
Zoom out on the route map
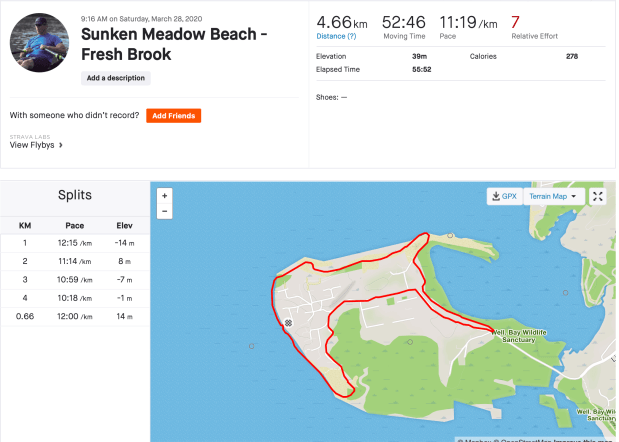[164, 211]
